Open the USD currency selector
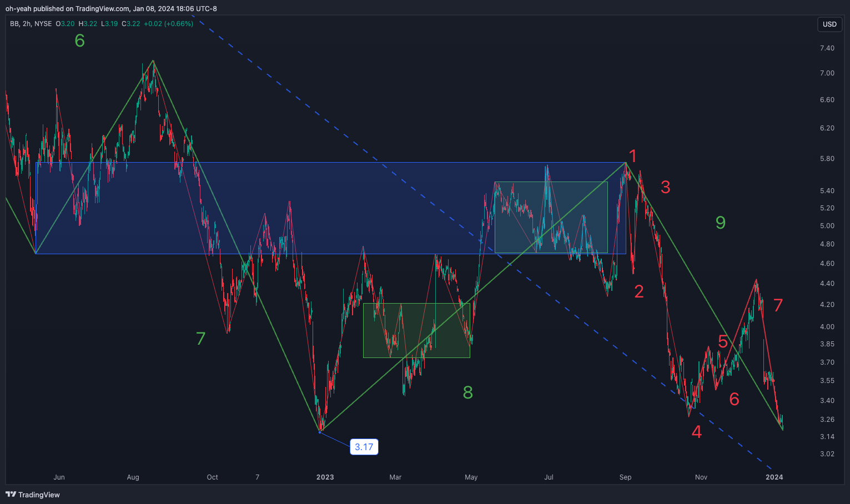This screenshot has height=504, width=850. (829, 24)
